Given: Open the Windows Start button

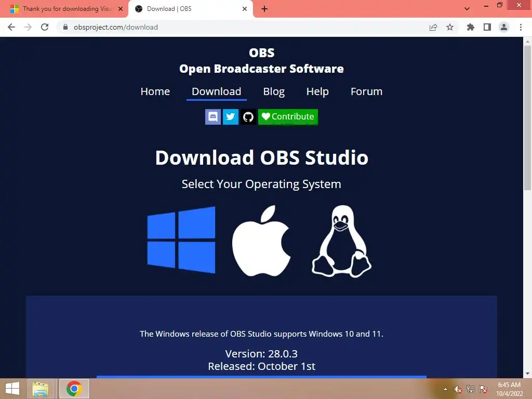Looking at the screenshot, I should point(12,389).
